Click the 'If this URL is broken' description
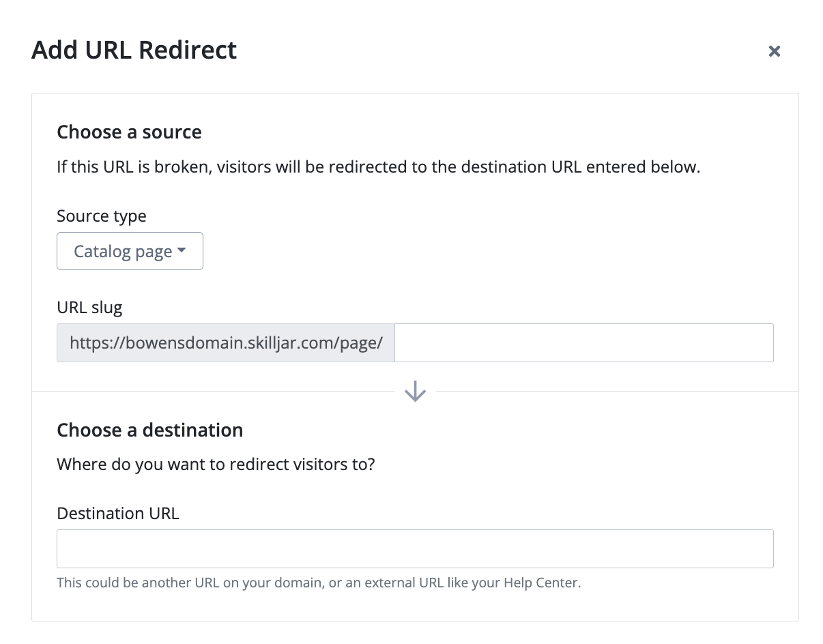This screenshot has height=644, width=823. pyautogui.click(x=379, y=167)
